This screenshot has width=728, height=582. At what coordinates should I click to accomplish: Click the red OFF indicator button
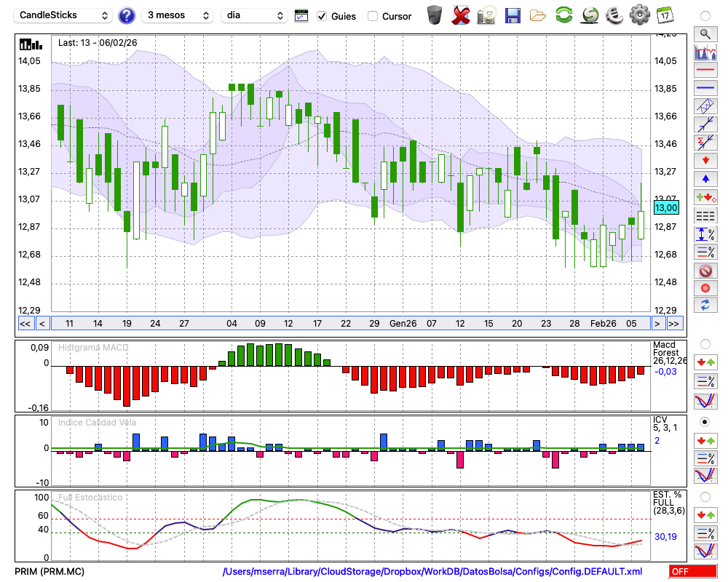coord(692,572)
